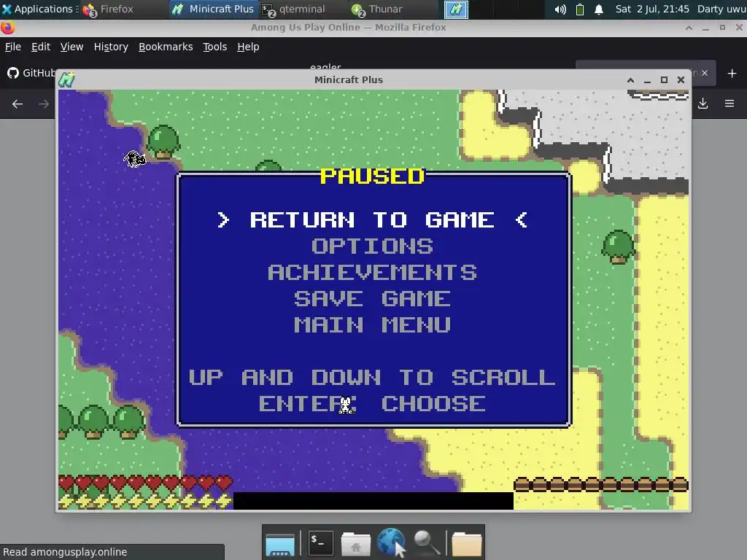Open Firefox hamburger menu
This screenshot has width=747, height=560.
(x=729, y=104)
